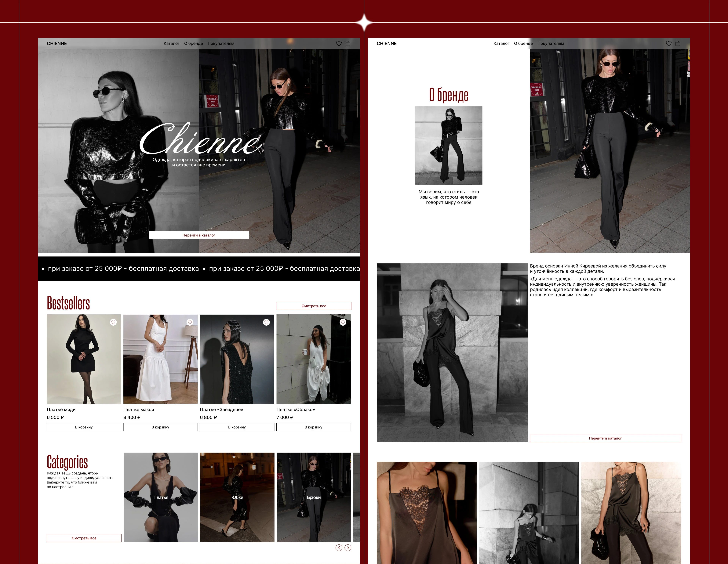This screenshot has height=564, width=728.
Task: Open О бренде menu in right page header
Action: [523, 44]
